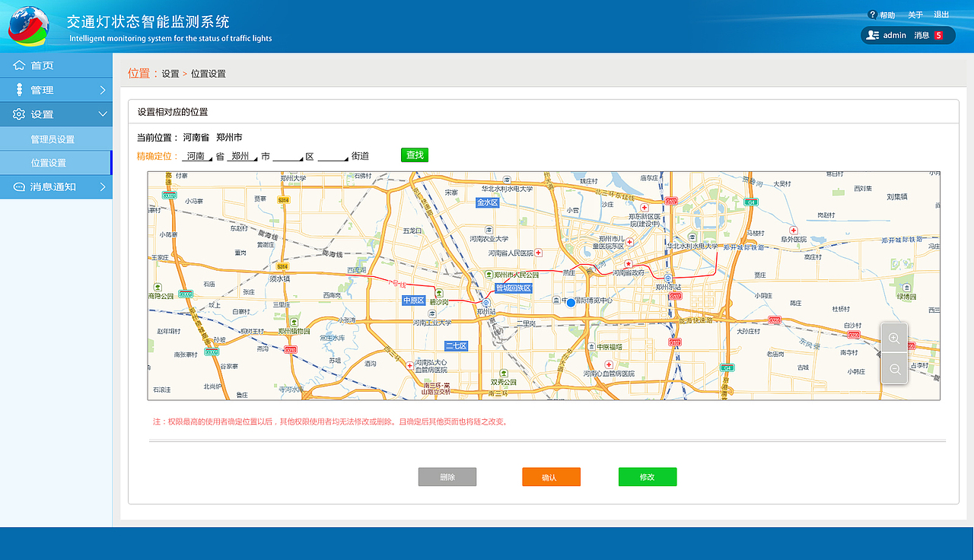Zoom in the map with plus magnifier
Viewport: 974px width, 560px height.
pos(895,339)
